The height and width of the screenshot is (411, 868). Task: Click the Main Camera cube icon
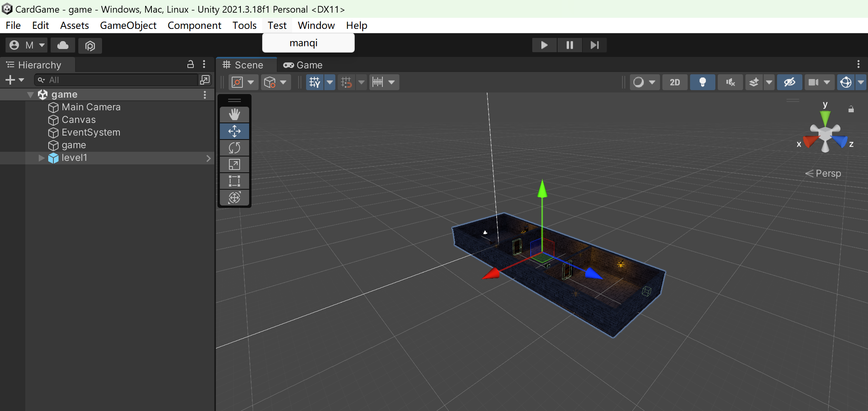click(x=53, y=107)
